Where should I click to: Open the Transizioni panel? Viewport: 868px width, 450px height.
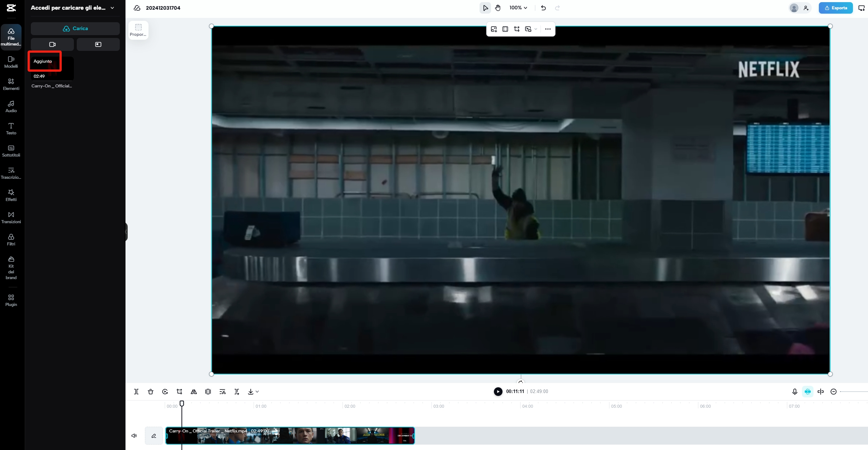11,217
